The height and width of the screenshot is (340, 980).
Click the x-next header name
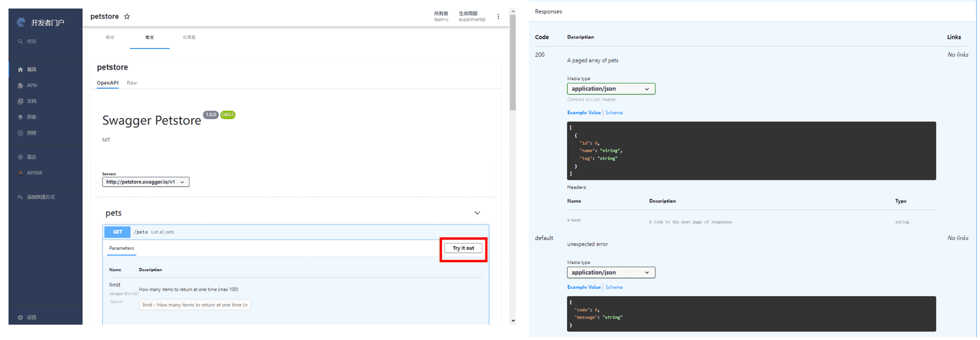click(574, 220)
